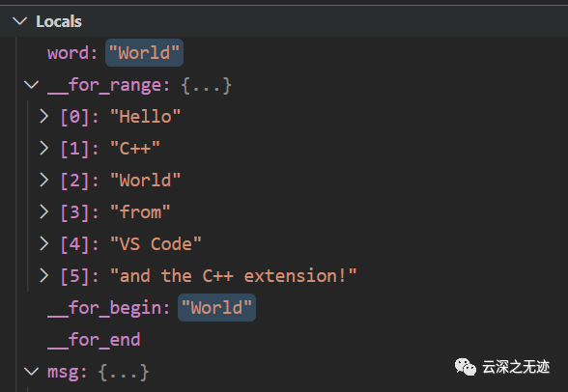Collapse the Locals section chevron

coord(20,21)
